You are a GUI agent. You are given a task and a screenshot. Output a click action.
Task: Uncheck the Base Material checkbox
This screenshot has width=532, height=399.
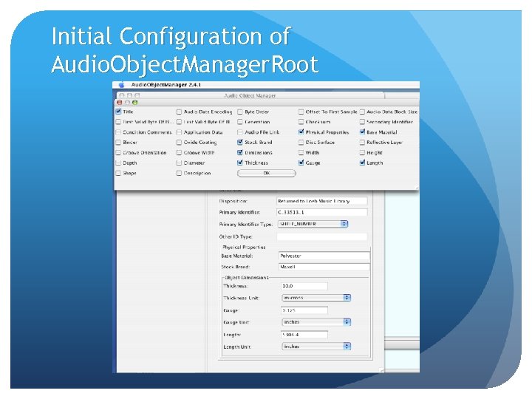pyautogui.click(x=362, y=132)
